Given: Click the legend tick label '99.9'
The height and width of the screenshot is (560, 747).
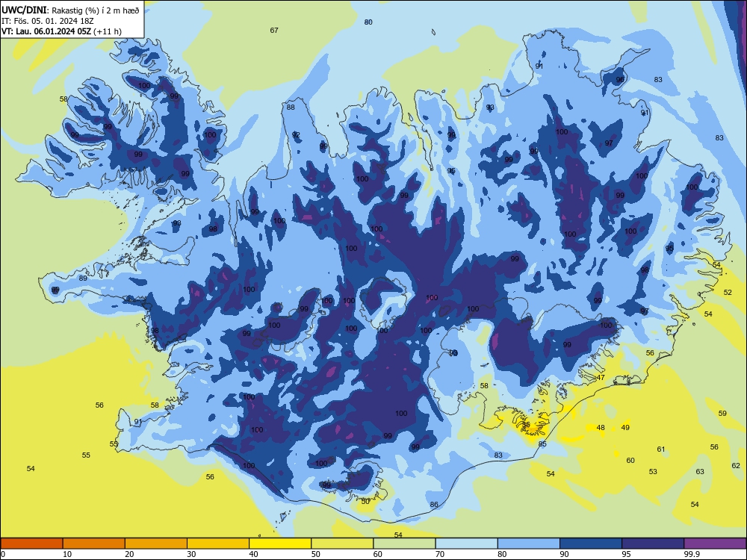Looking at the screenshot, I should coord(692,554).
